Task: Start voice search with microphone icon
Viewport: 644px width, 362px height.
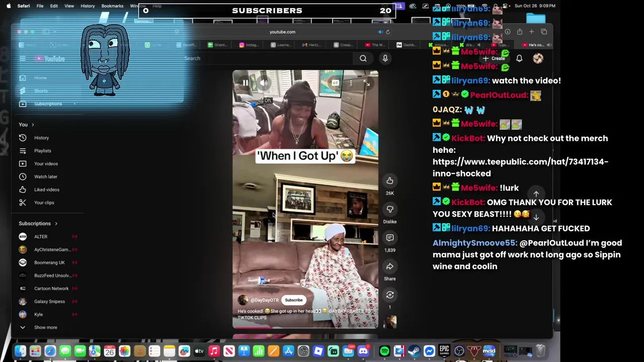Action: [385, 58]
